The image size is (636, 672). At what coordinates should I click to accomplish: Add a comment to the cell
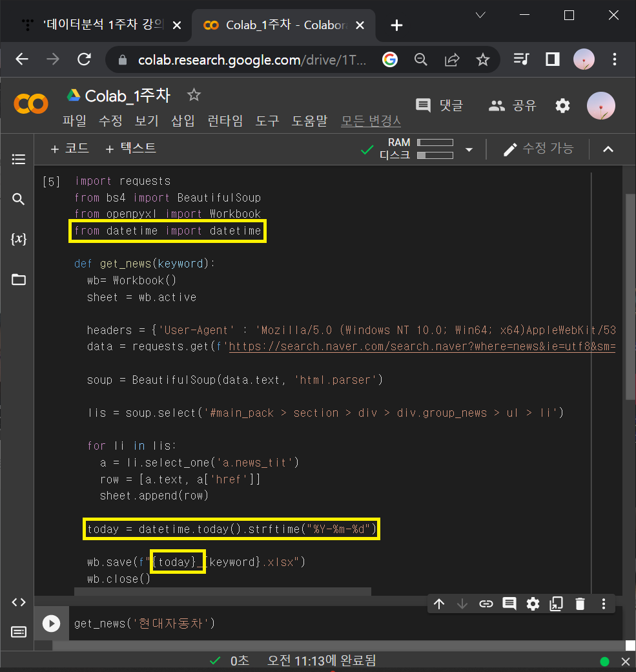pos(509,604)
